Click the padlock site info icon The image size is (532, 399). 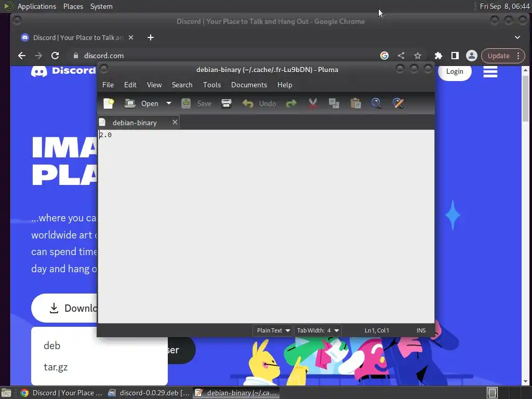[x=76, y=56]
